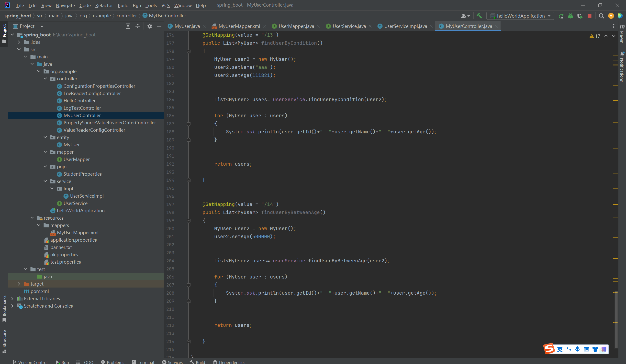Click the Debug bug icon
The height and width of the screenshot is (364, 626).
pyautogui.click(x=570, y=16)
